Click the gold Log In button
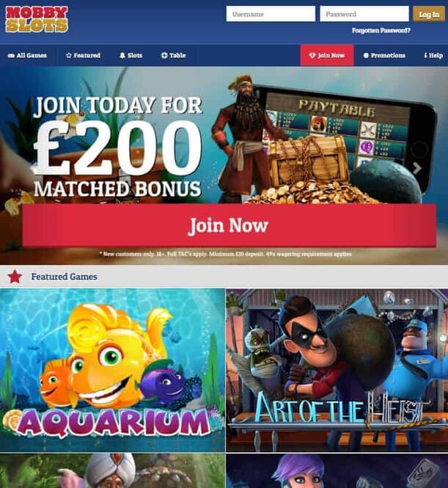 (x=429, y=14)
